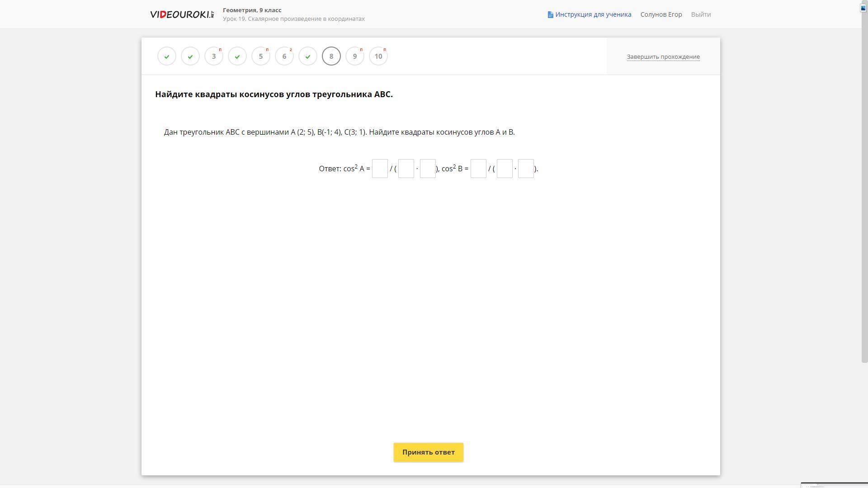Viewport: 868px width, 488px height.
Task: Go to question 2 checkmark circle
Action: click(190, 56)
